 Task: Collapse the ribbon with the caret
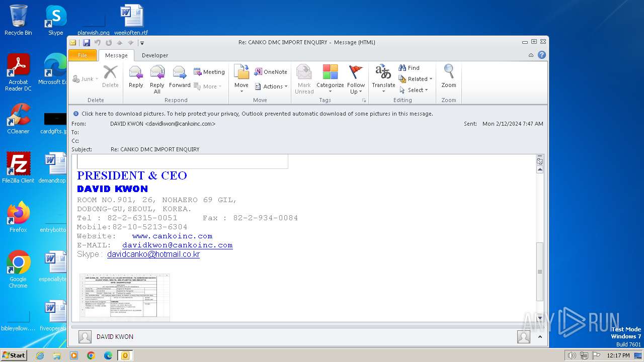point(531,55)
